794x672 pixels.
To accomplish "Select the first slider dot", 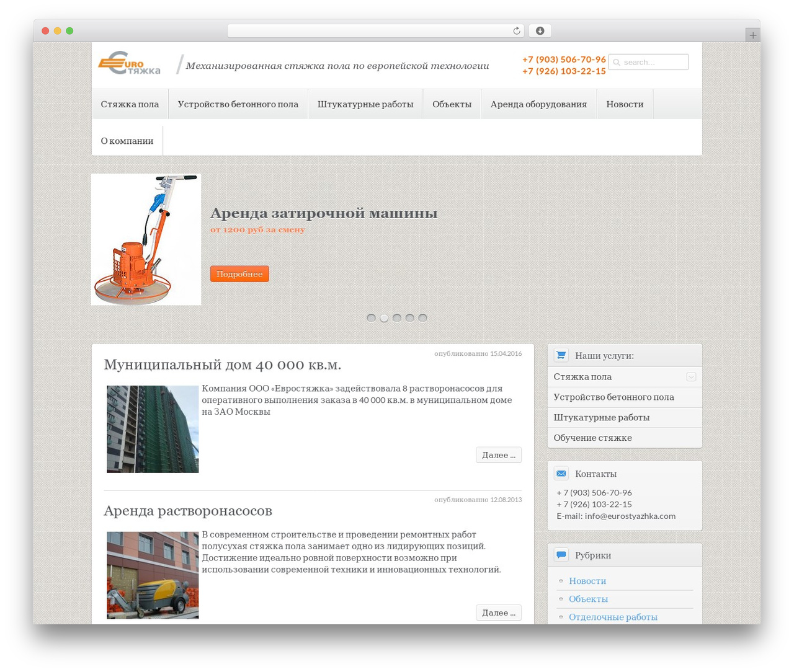I will pos(371,318).
